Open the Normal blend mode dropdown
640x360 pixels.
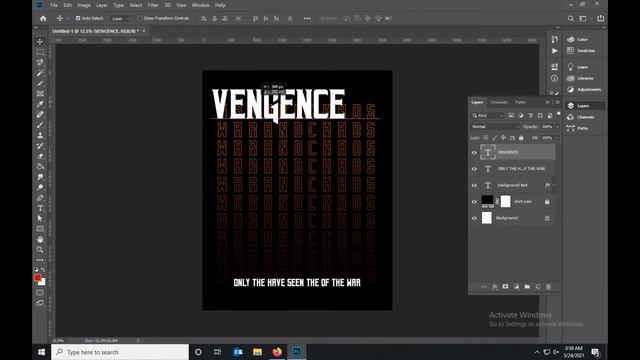[495, 127]
